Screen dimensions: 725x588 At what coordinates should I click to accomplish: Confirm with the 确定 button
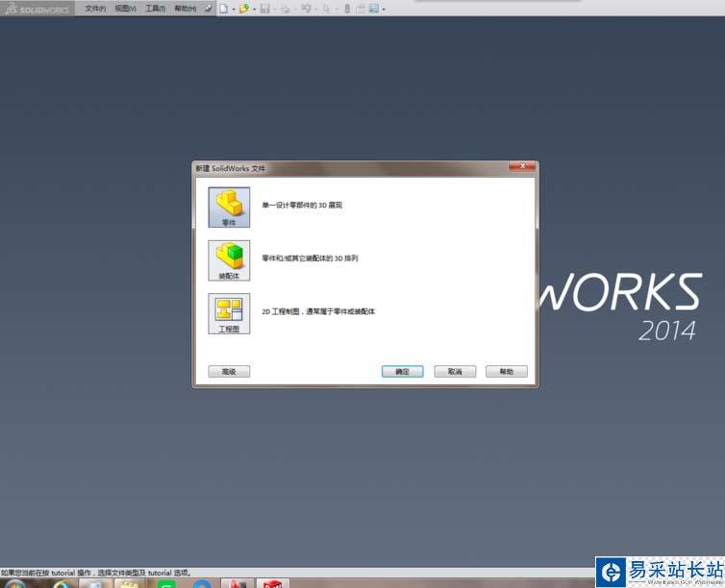tap(402, 372)
